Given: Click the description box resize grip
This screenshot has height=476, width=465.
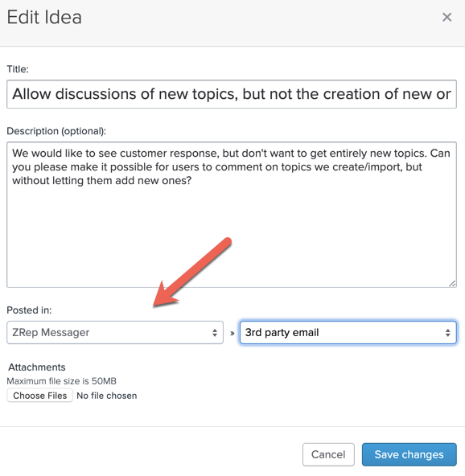Looking at the screenshot, I should point(452,283).
